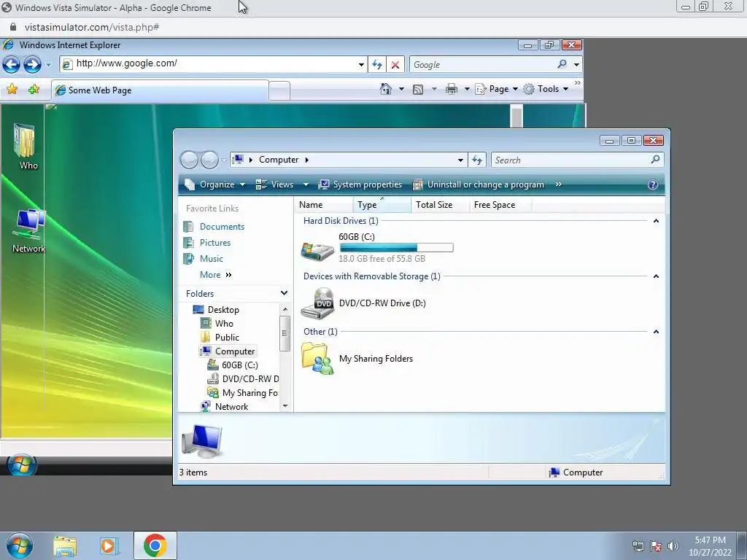The height and width of the screenshot is (560, 747).
Task: Collapse Devices with Removable Storage group
Action: coord(656,276)
